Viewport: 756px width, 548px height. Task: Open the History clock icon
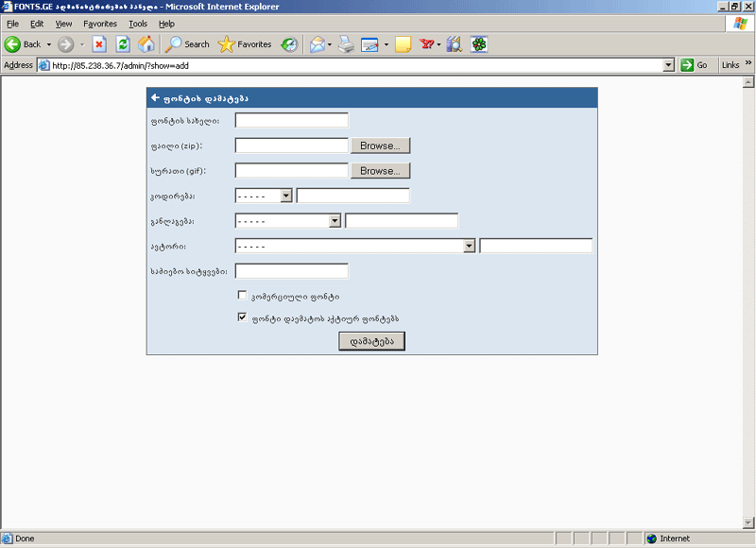click(x=289, y=44)
